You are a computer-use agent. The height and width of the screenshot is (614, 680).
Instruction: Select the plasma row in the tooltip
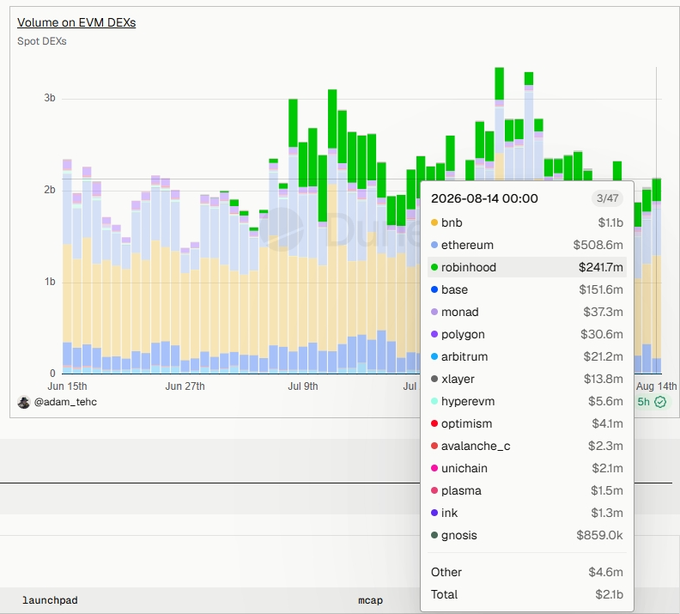pyautogui.click(x=527, y=491)
